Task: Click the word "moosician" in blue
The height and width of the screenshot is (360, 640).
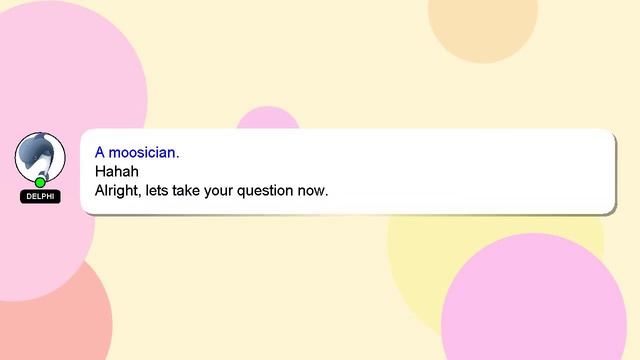Action: tap(142, 153)
